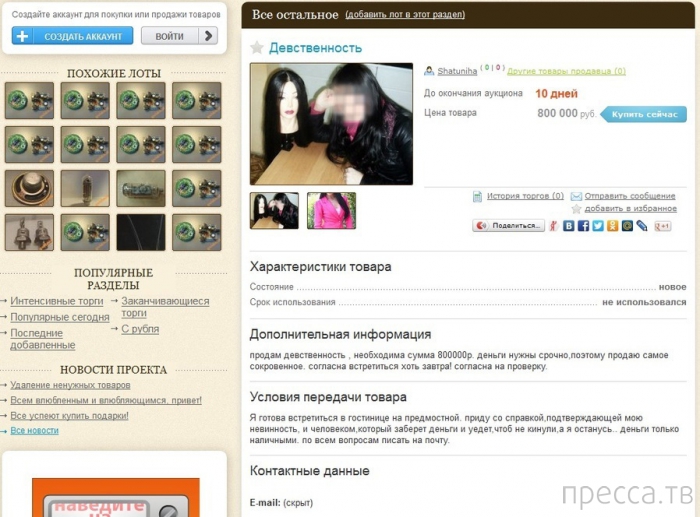This screenshot has height=517, width=700.
Task: Click the arrow next to Войти
Action: point(207,36)
